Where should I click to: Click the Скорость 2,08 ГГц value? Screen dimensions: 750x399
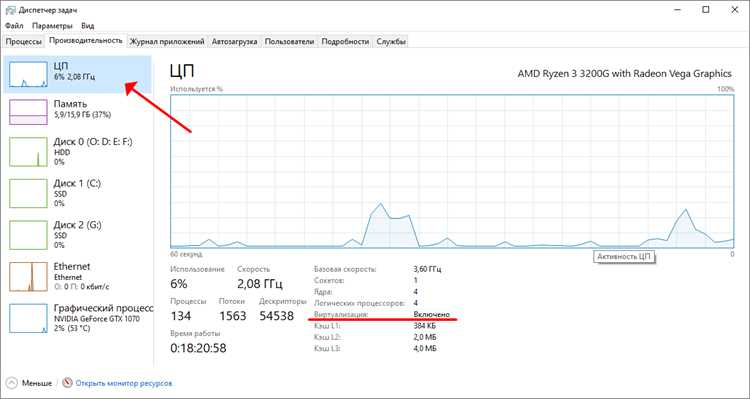point(260,284)
